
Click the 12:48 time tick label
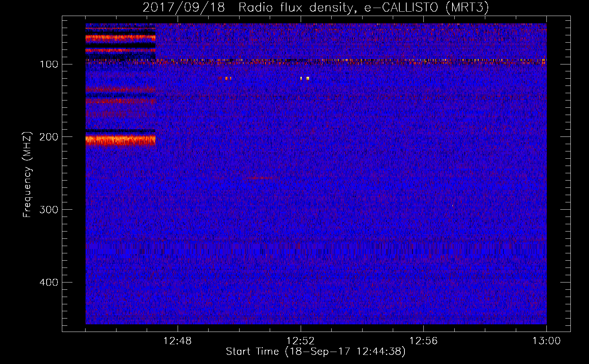pos(177,341)
